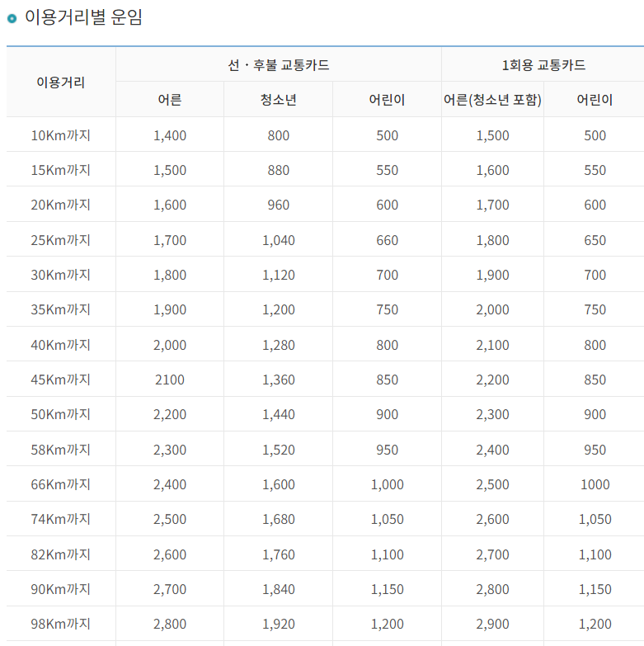Click the youth fare '1,520' cell
This screenshot has height=646, width=644.
click(x=279, y=450)
